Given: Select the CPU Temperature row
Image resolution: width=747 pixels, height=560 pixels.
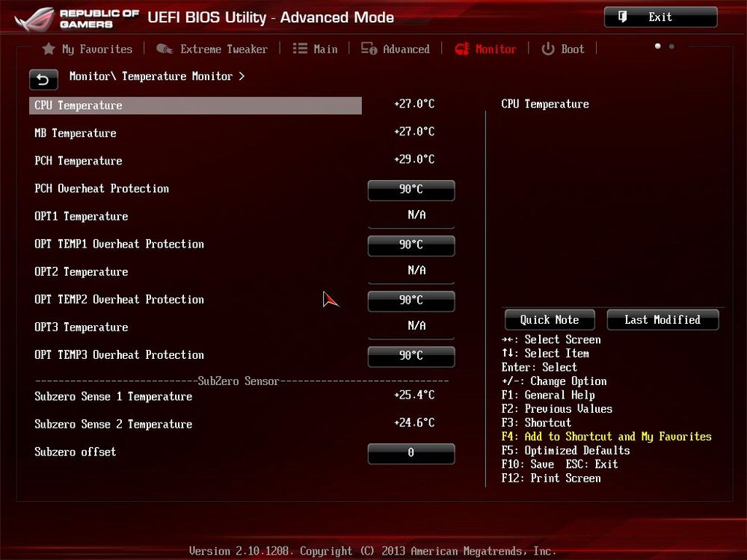Looking at the screenshot, I should pos(194,105).
